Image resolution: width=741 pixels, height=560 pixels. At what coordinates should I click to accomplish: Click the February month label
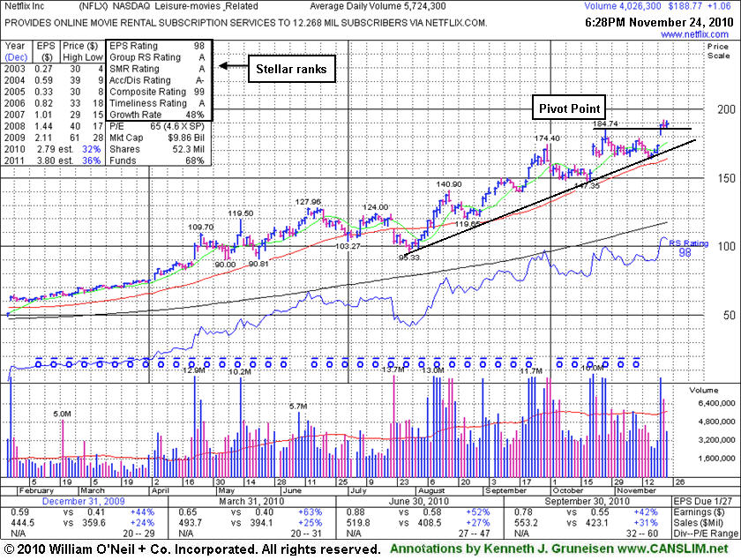pyautogui.click(x=35, y=490)
